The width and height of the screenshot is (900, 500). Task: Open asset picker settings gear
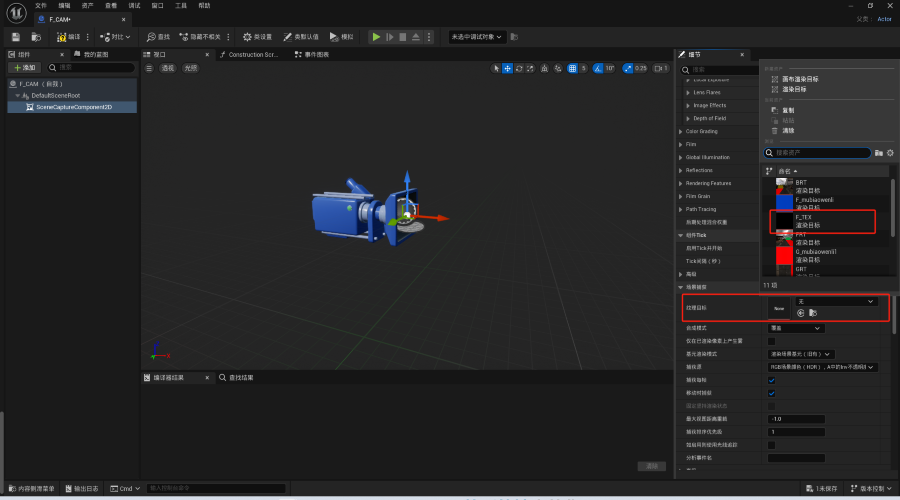[x=890, y=153]
